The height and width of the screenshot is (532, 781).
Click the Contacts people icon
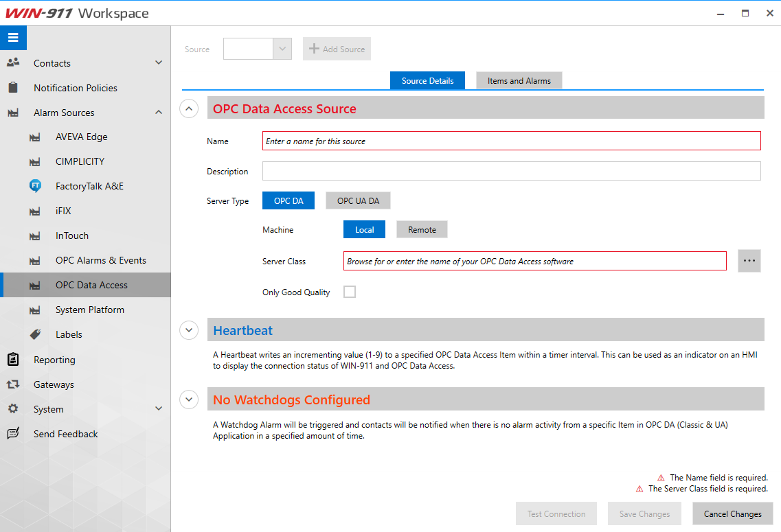click(13, 62)
